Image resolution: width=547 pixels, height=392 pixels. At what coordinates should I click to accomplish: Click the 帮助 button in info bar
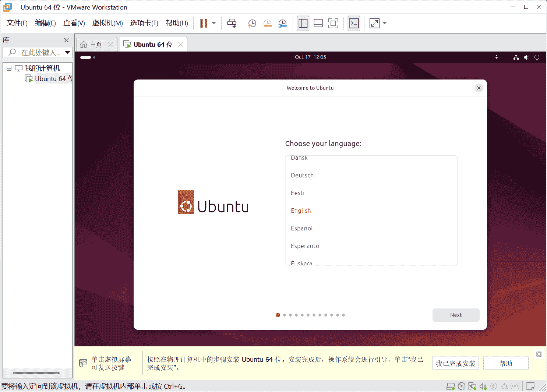506,364
